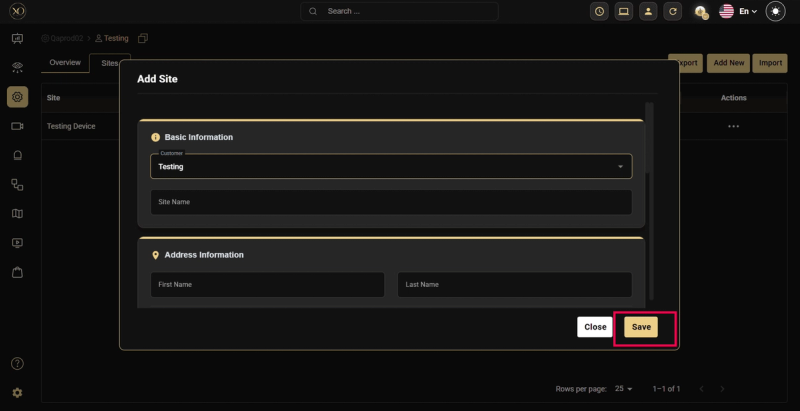This screenshot has height=411, width=800.
Task: Click the copy icon next to Testing breadcrumb
Action: (143, 38)
